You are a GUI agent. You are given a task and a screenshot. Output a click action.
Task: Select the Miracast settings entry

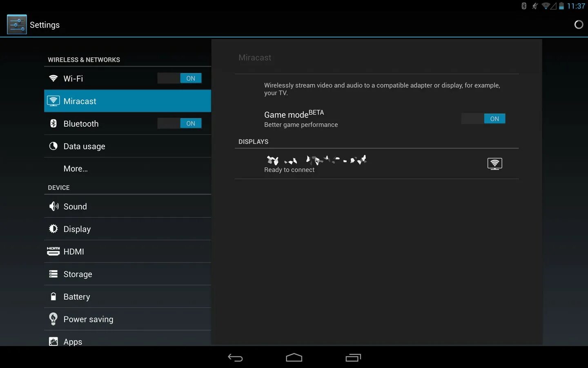tap(127, 101)
